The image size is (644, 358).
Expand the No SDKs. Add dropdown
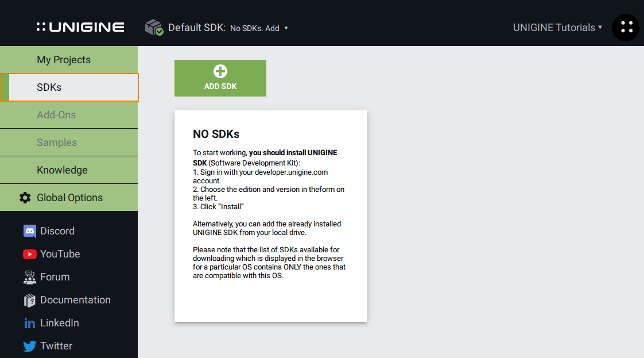[x=259, y=28]
